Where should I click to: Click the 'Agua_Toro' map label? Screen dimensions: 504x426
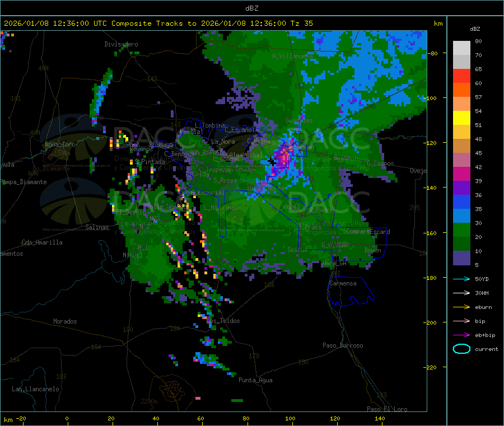(x=60, y=144)
